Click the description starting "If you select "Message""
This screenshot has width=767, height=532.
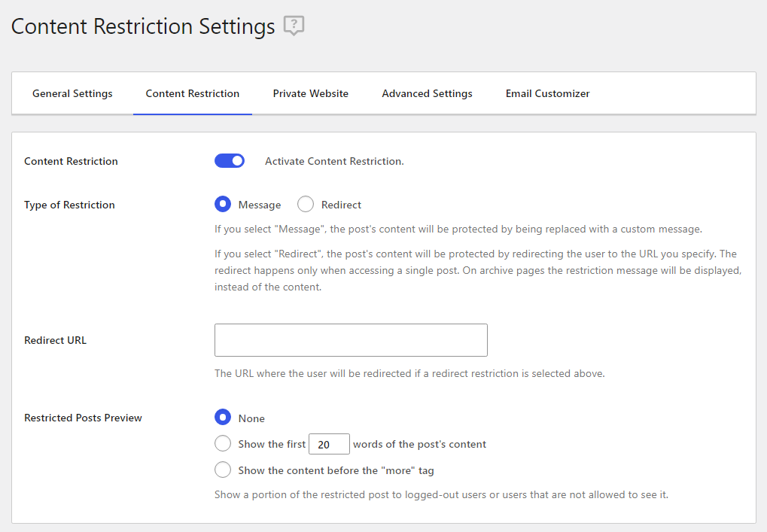point(458,230)
